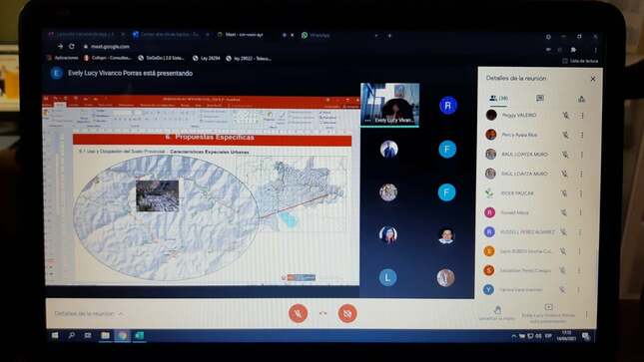The image size is (644, 362).
Task: Hang up using the leave call icon
Action: [x=322, y=313]
